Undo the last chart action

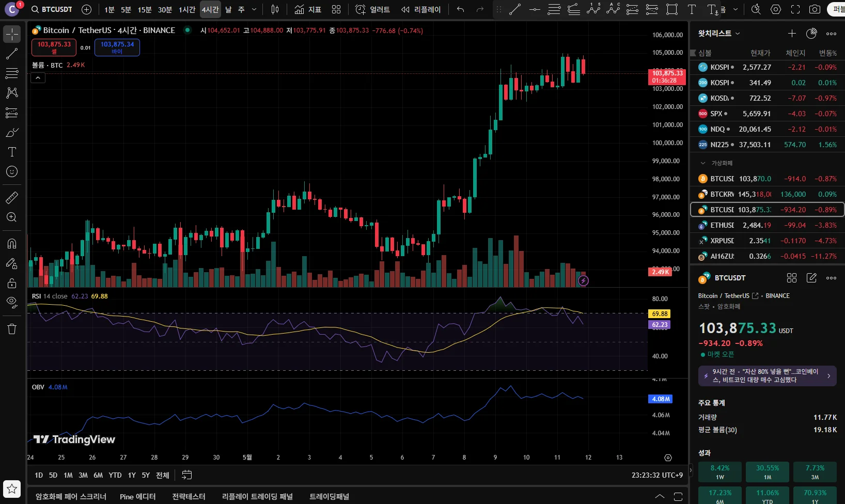[x=461, y=9]
